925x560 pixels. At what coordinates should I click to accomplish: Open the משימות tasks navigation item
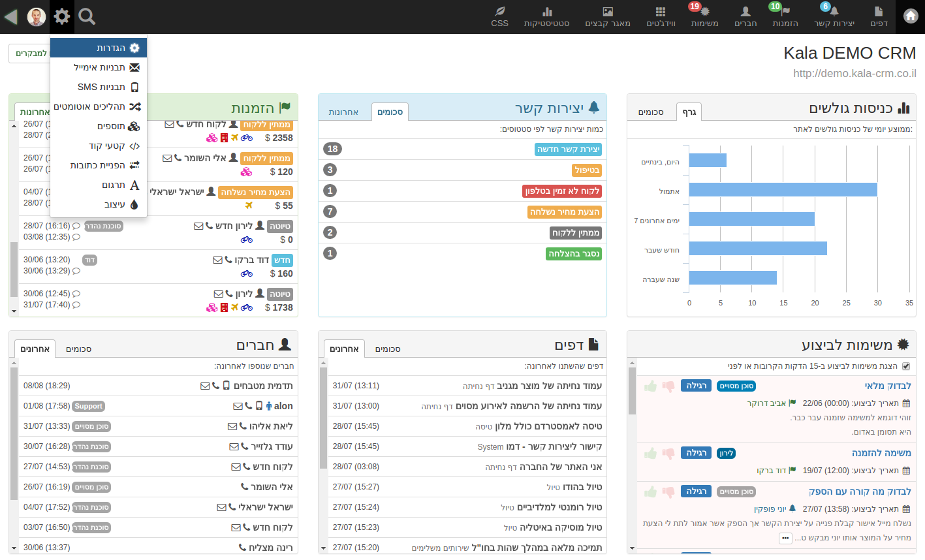tap(704, 17)
